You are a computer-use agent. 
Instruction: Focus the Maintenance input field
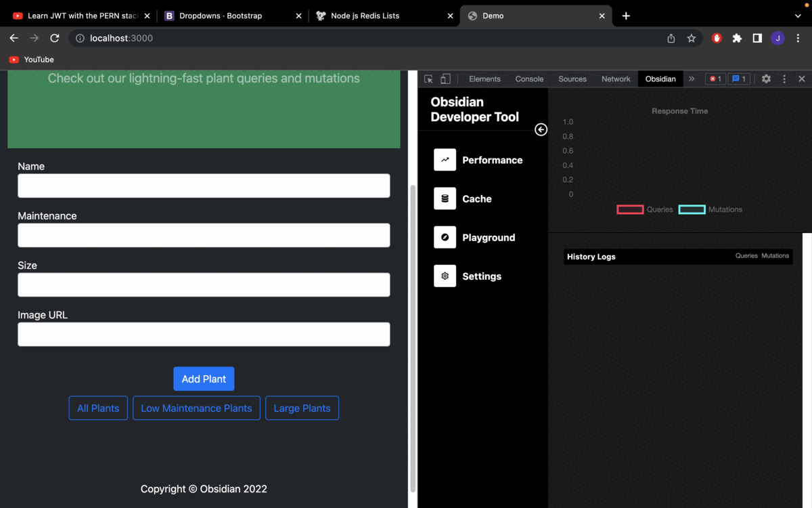[204, 235]
